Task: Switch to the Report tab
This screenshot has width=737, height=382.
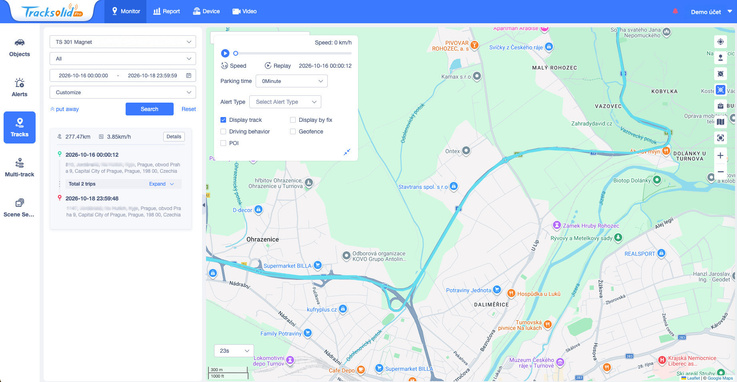Action: pos(166,11)
